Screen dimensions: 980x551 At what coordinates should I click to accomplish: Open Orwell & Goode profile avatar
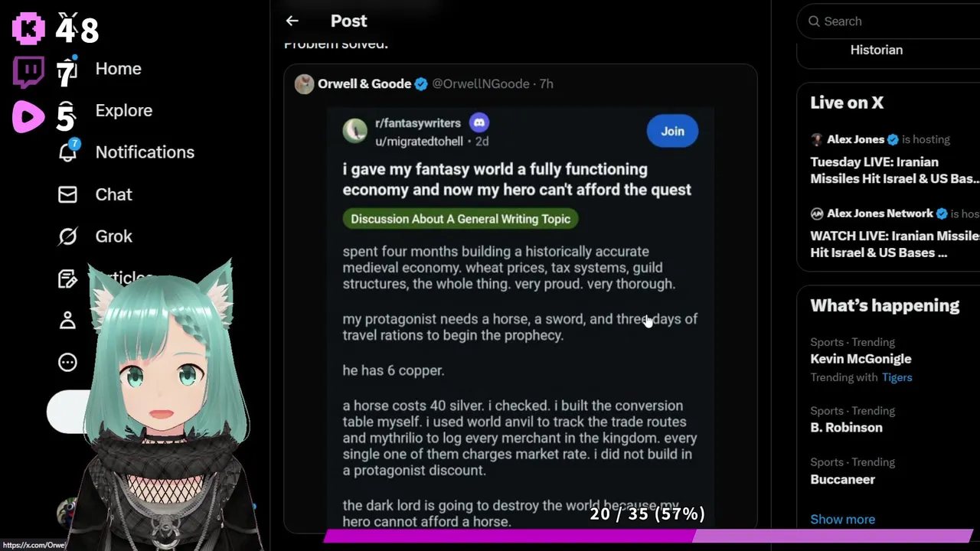tap(304, 84)
